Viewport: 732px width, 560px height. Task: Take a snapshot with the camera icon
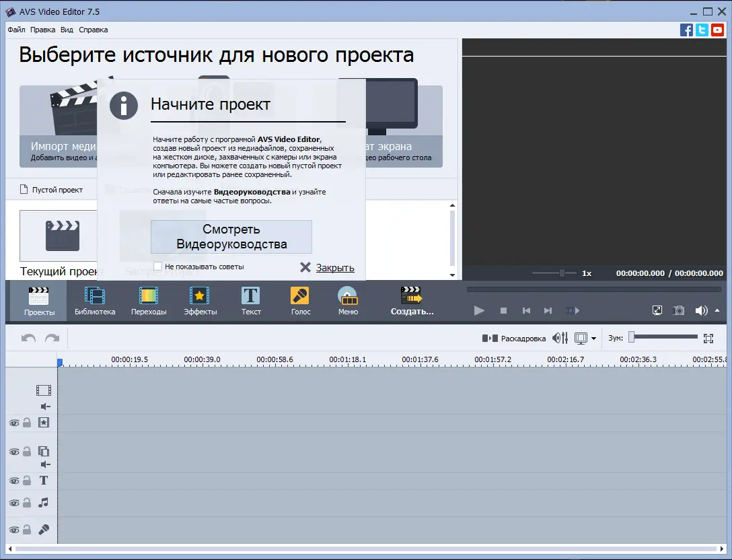tap(679, 310)
